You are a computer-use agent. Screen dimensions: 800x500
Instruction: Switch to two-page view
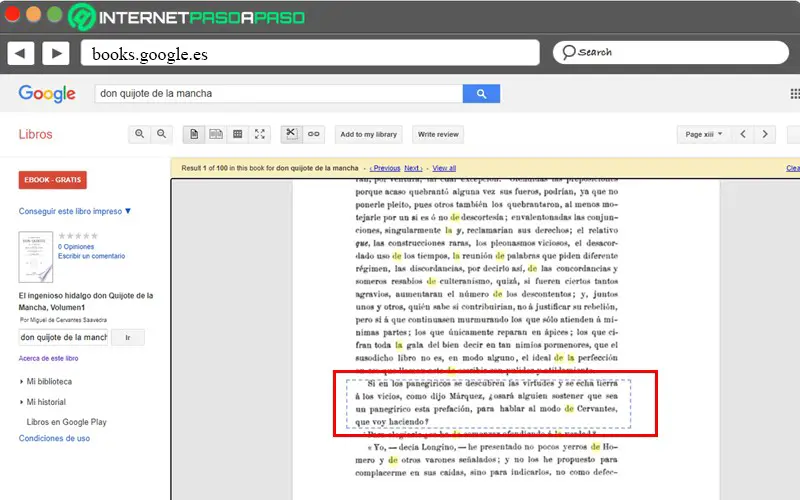216,134
